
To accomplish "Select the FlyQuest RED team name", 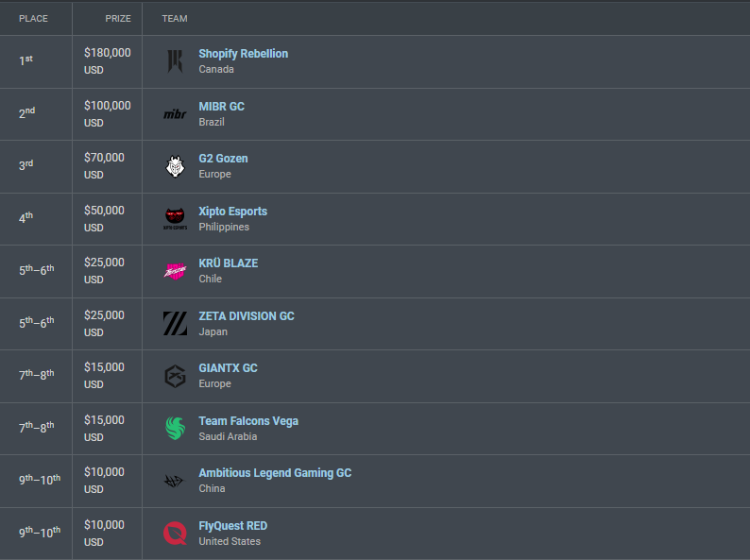I will pos(233,526).
